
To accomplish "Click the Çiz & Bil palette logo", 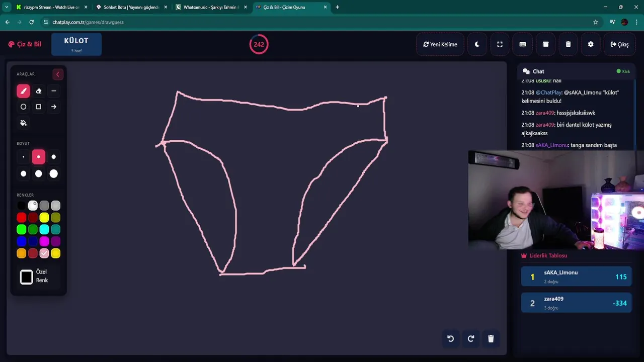I will pos(11,44).
